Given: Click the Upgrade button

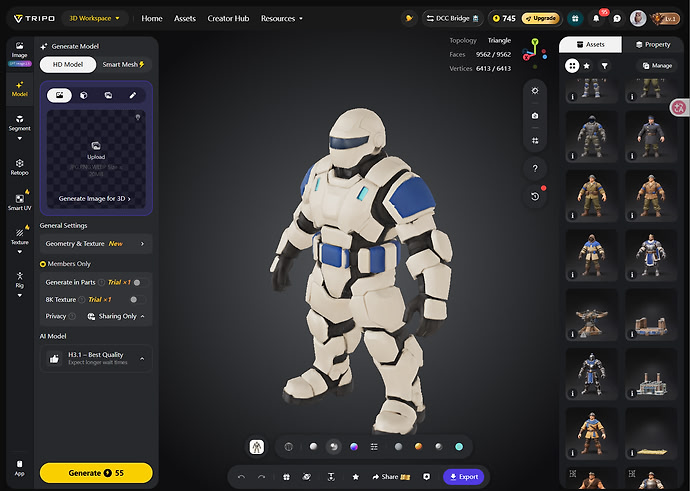Looking at the screenshot, I should (x=540, y=18).
